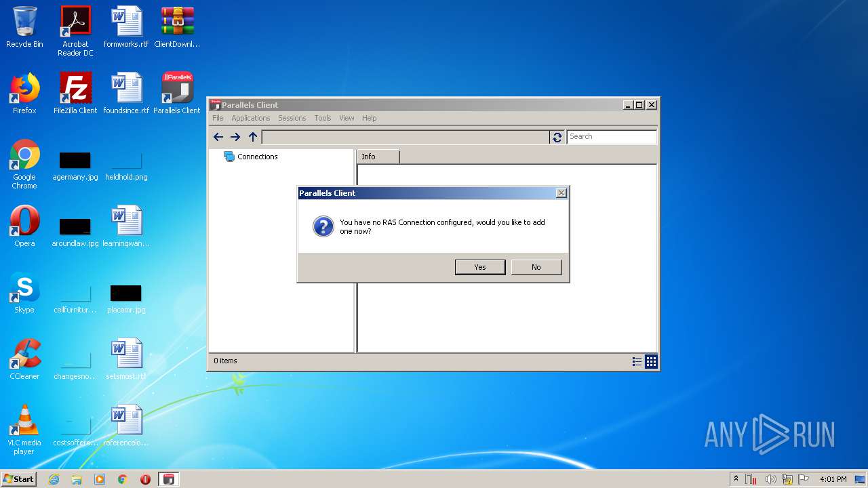Open the Sessions menu

pyautogui.click(x=292, y=118)
